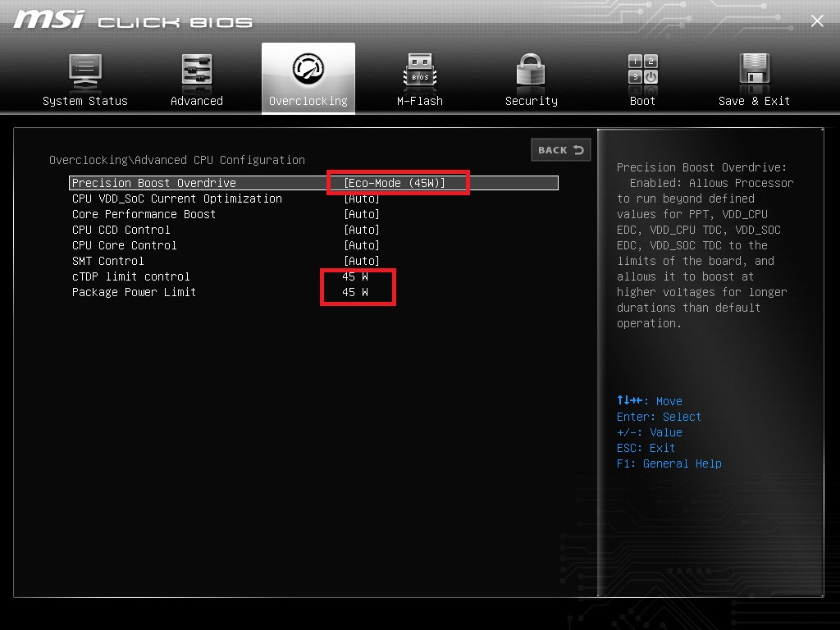Switch to the Security tab label
Viewport: 840px width, 630px height.
[x=532, y=101]
